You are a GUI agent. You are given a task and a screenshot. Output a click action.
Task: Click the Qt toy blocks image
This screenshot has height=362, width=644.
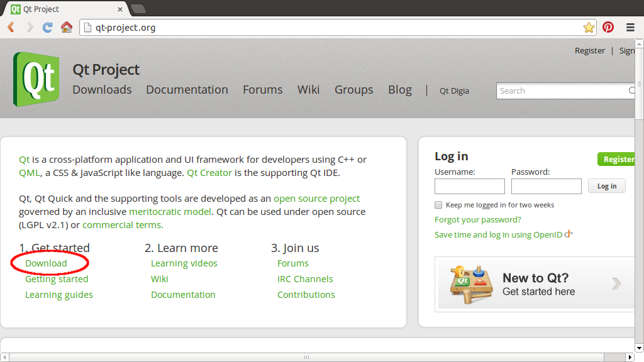click(x=471, y=284)
